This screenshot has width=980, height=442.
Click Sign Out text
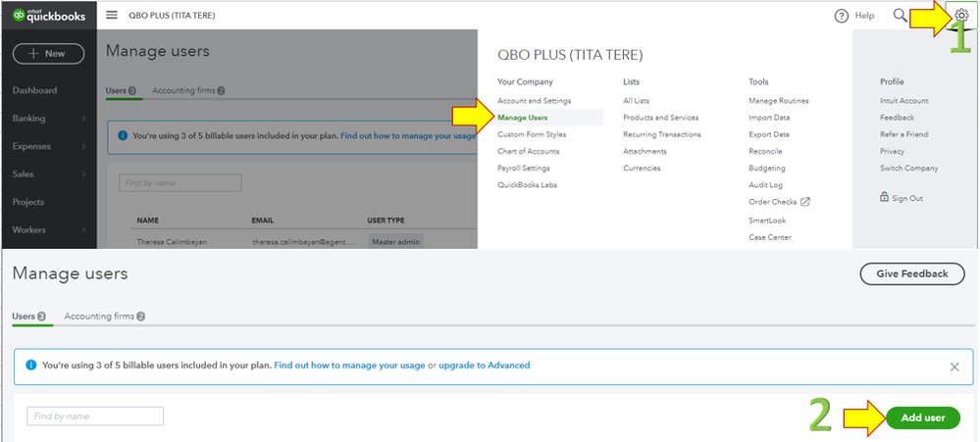point(907,198)
